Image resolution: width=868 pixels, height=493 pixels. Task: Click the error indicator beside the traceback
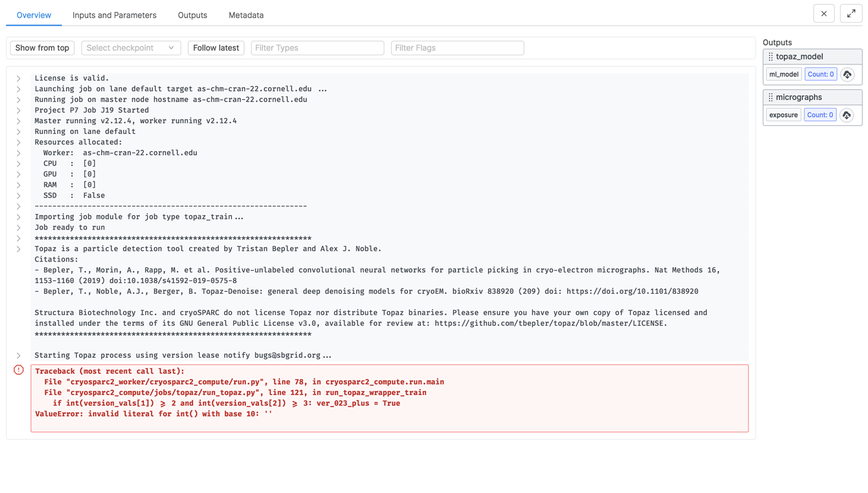[x=18, y=371]
